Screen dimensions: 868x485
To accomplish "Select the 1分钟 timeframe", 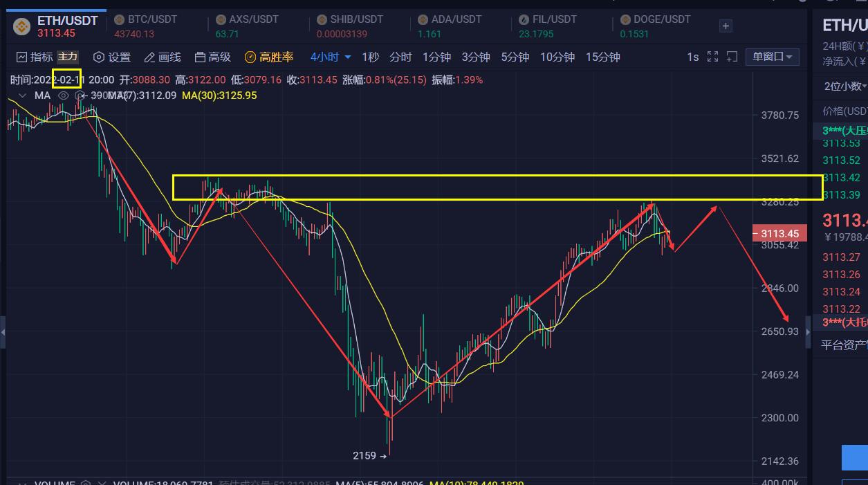I will (436, 57).
